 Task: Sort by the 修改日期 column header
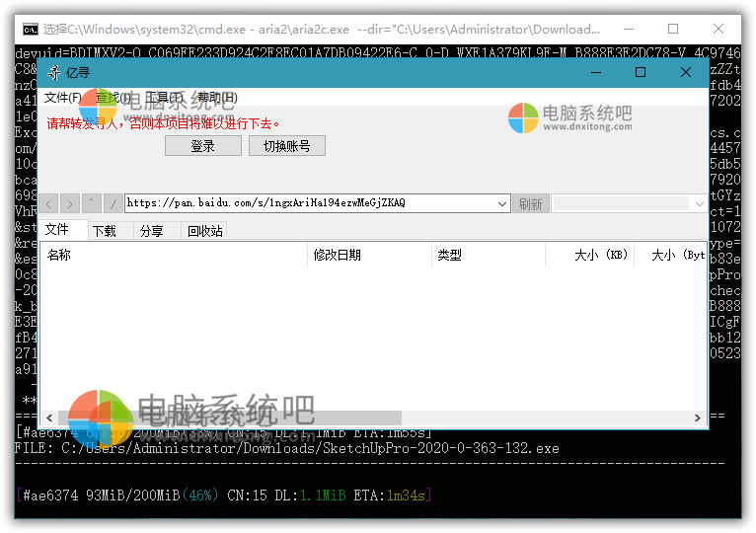[369, 255]
